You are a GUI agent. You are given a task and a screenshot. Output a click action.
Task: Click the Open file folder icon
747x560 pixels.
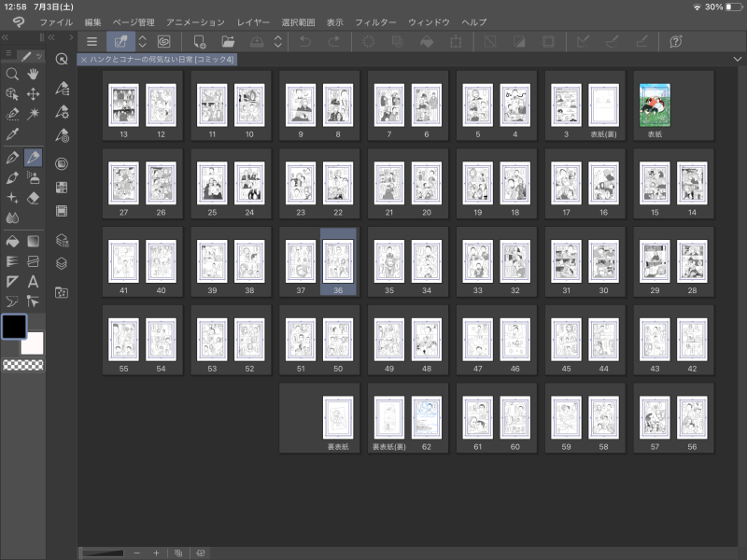click(228, 42)
